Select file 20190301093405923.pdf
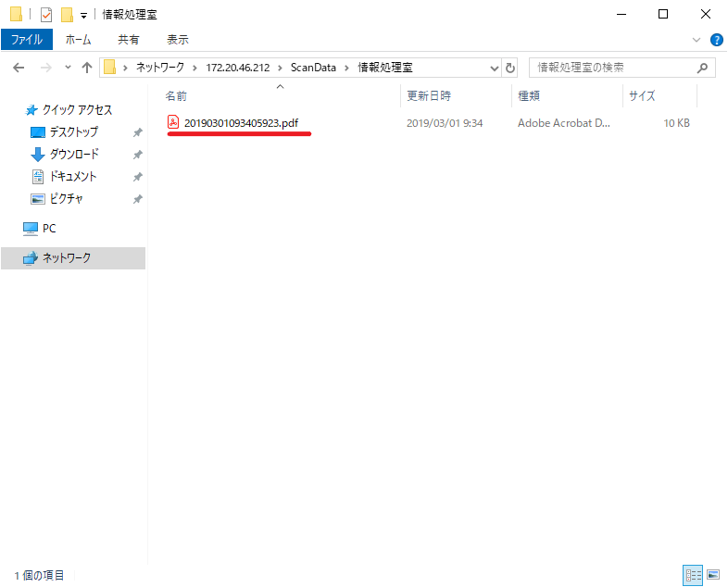 pos(241,123)
